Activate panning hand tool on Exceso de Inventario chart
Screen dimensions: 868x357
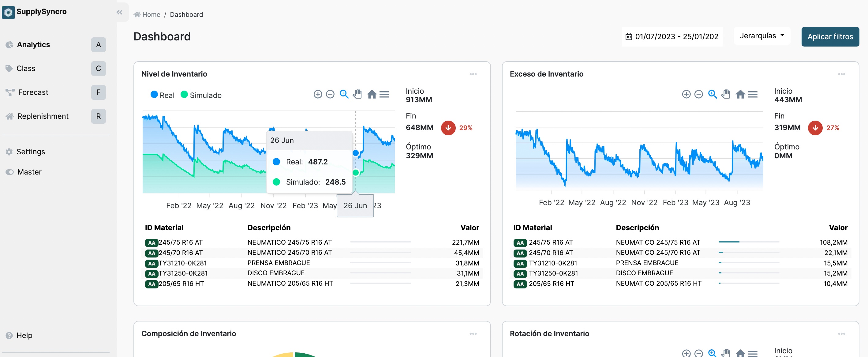click(x=726, y=94)
